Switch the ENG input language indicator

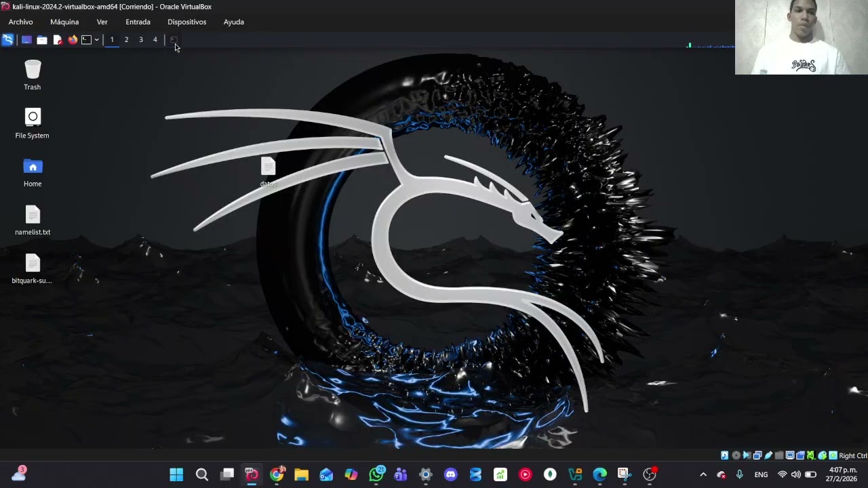pos(762,474)
